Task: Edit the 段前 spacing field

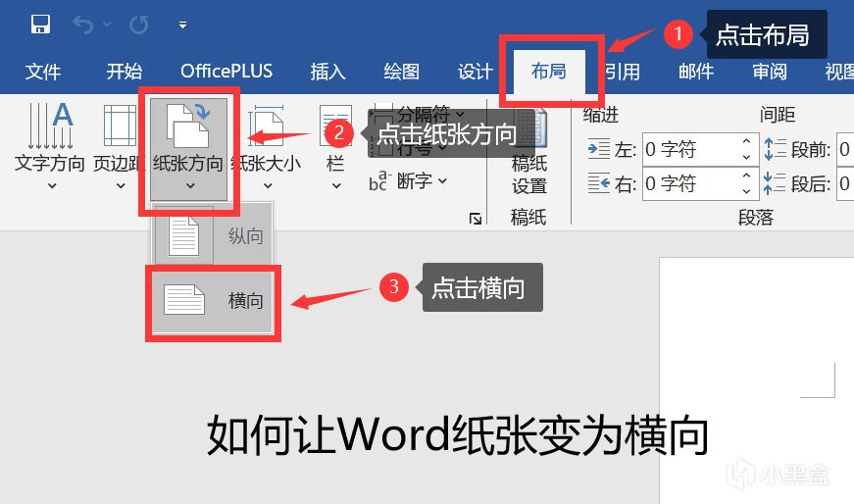Action: pyautogui.click(x=845, y=149)
